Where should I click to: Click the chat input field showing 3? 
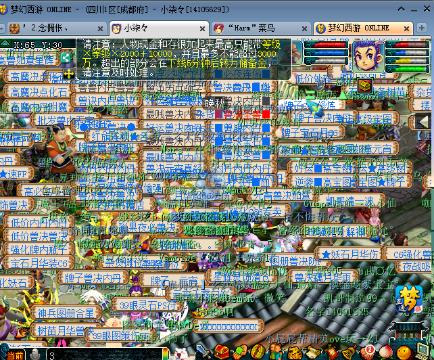(x=105, y=355)
